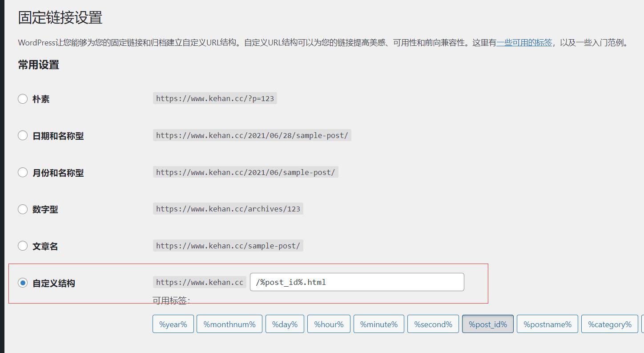Click the %day% tag button
644x353 pixels.
click(285, 324)
